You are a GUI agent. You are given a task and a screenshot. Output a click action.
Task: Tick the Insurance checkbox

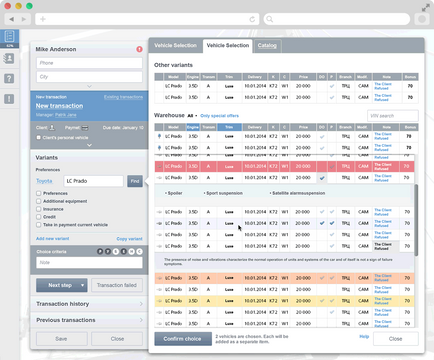coord(39,209)
